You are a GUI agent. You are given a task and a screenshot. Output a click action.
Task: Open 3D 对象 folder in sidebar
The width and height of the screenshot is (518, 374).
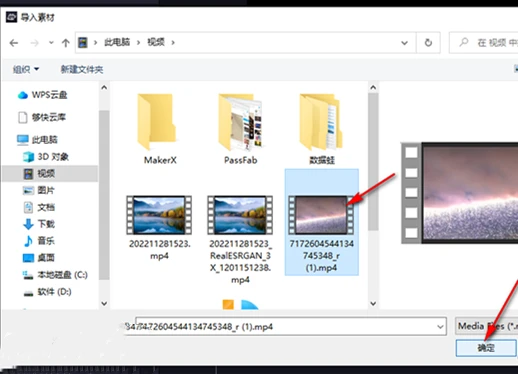(x=53, y=157)
